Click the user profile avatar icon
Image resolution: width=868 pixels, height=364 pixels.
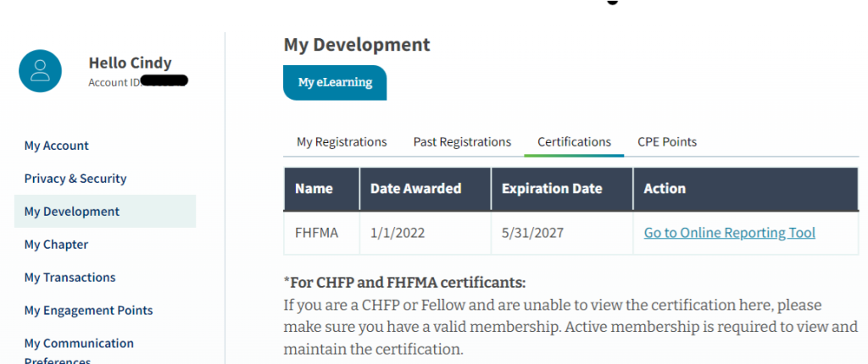tap(40, 71)
